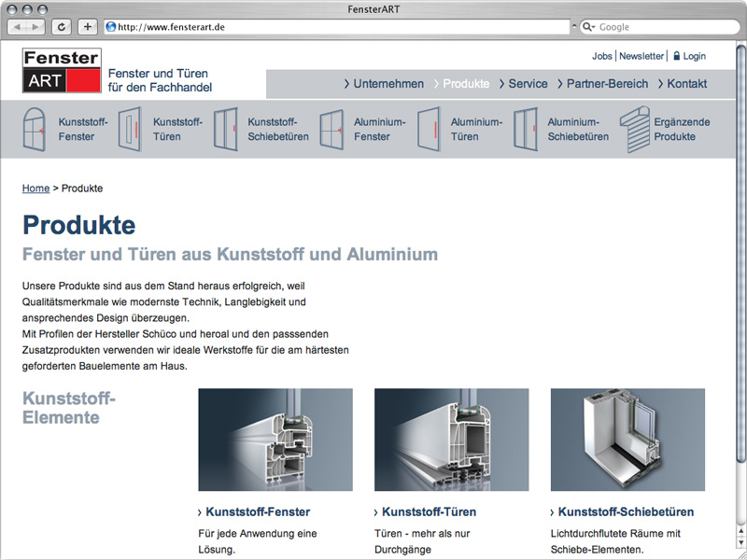Screen dimensions: 747x560
Task: Go to Home via breadcrumb link
Action: click(x=35, y=189)
